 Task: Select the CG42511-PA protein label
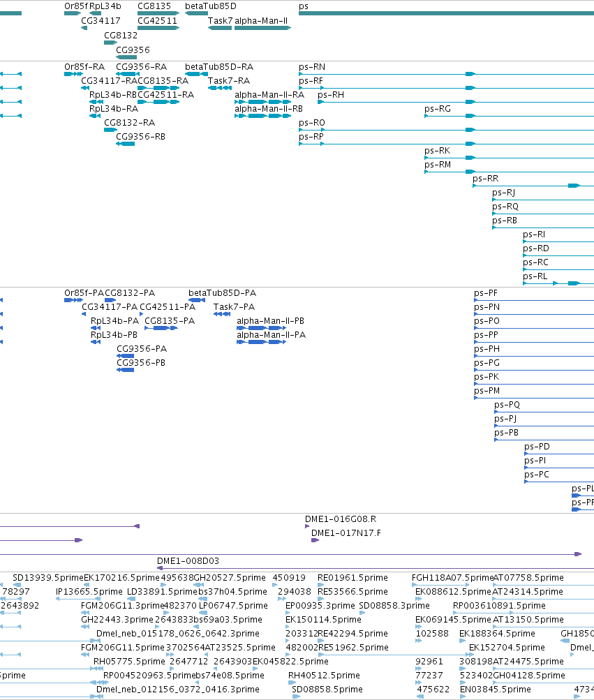pyautogui.click(x=168, y=306)
